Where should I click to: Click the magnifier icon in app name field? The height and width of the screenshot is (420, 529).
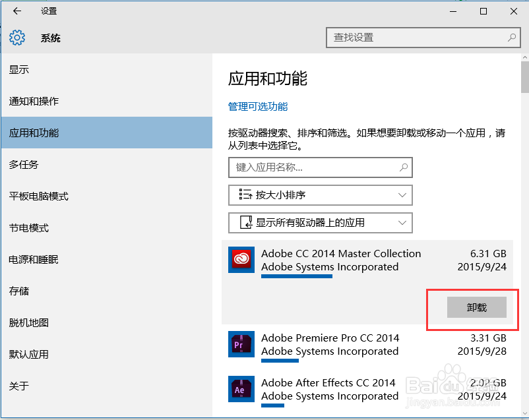[x=404, y=167]
